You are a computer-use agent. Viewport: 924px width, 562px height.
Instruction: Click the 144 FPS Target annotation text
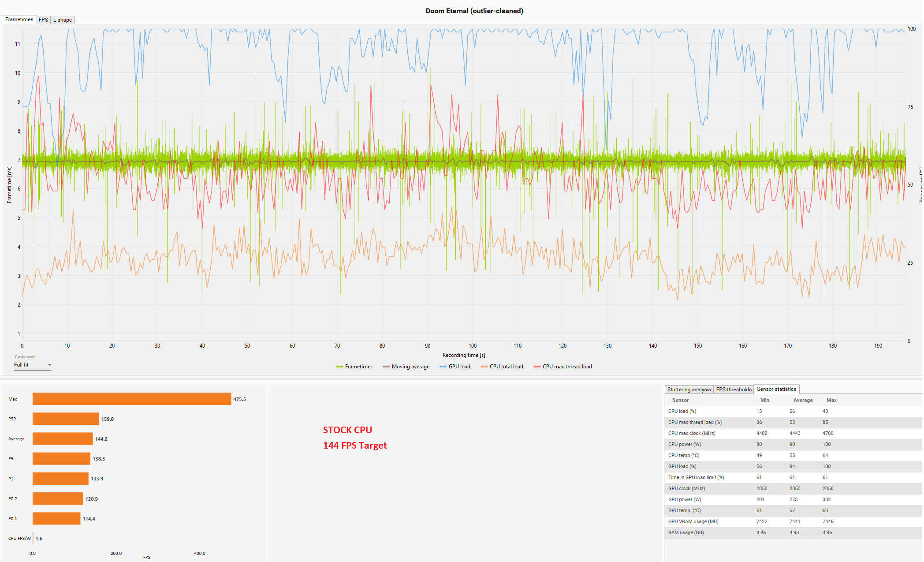click(x=355, y=446)
